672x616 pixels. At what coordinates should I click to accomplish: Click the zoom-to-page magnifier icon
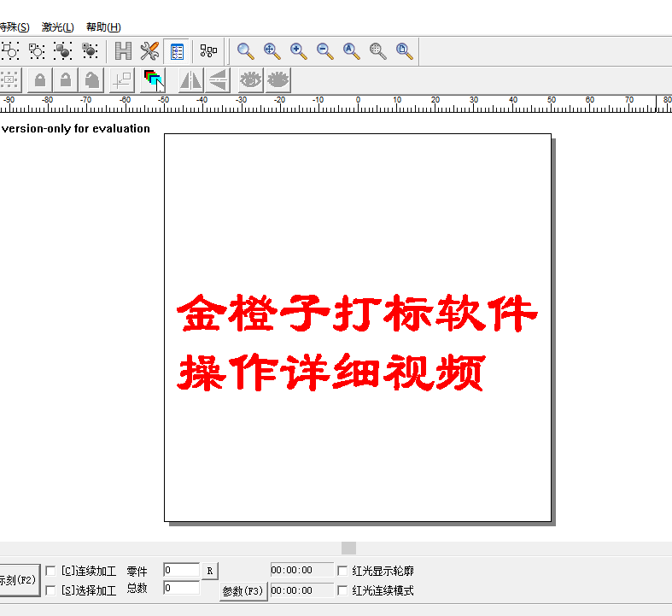click(x=405, y=51)
